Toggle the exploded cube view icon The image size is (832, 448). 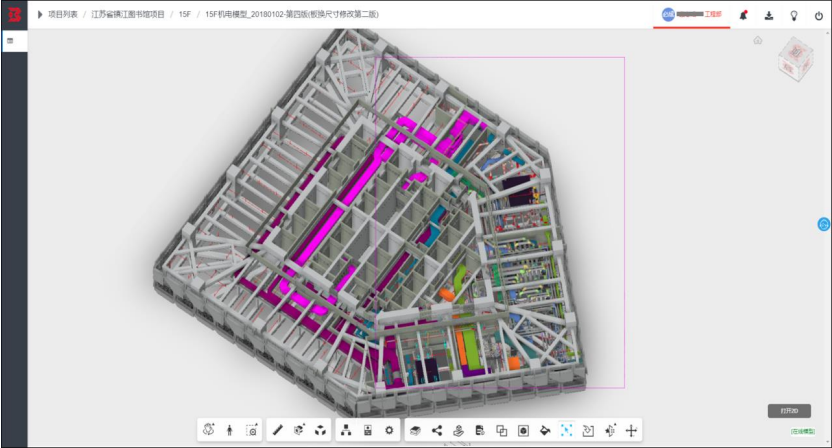pos(320,430)
